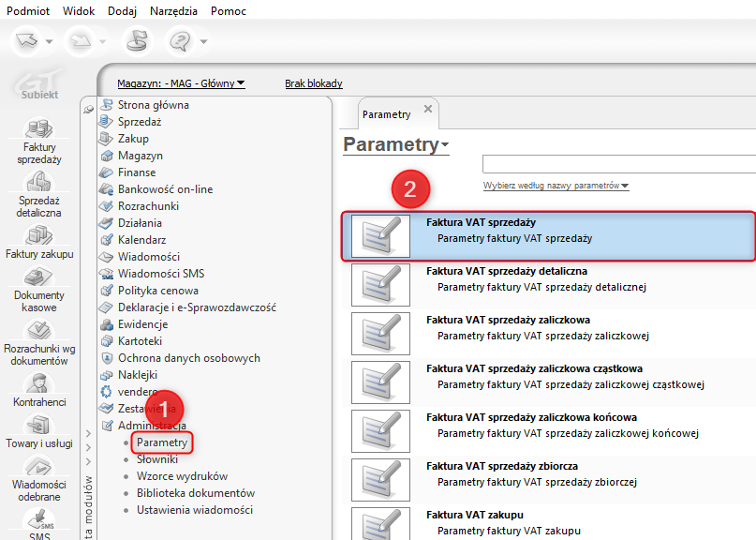This screenshot has height=540, width=756.
Task: Open the back arrow history dropdown
Action: (49, 41)
